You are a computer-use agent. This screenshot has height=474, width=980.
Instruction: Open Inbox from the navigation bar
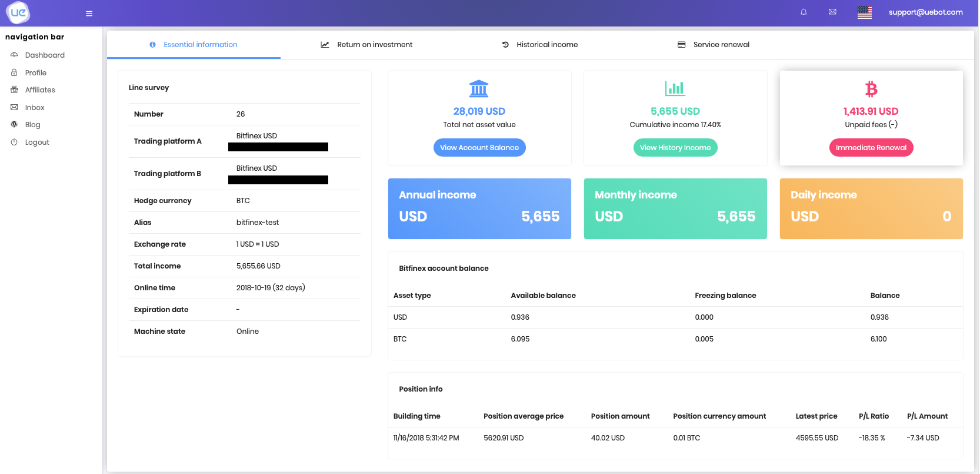pyautogui.click(x=35, y=107)
